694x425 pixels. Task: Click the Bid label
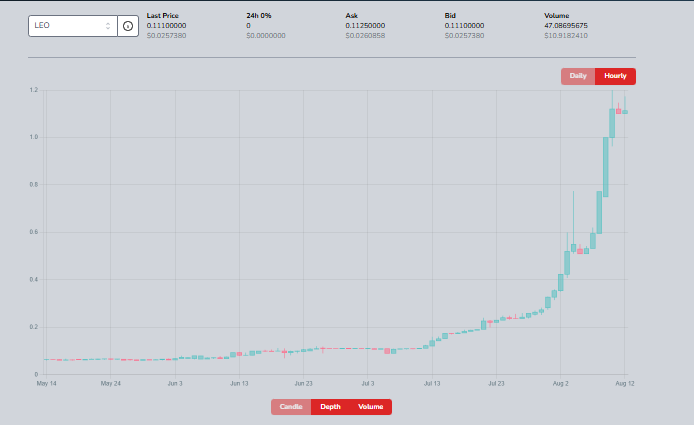pos(450,15)
